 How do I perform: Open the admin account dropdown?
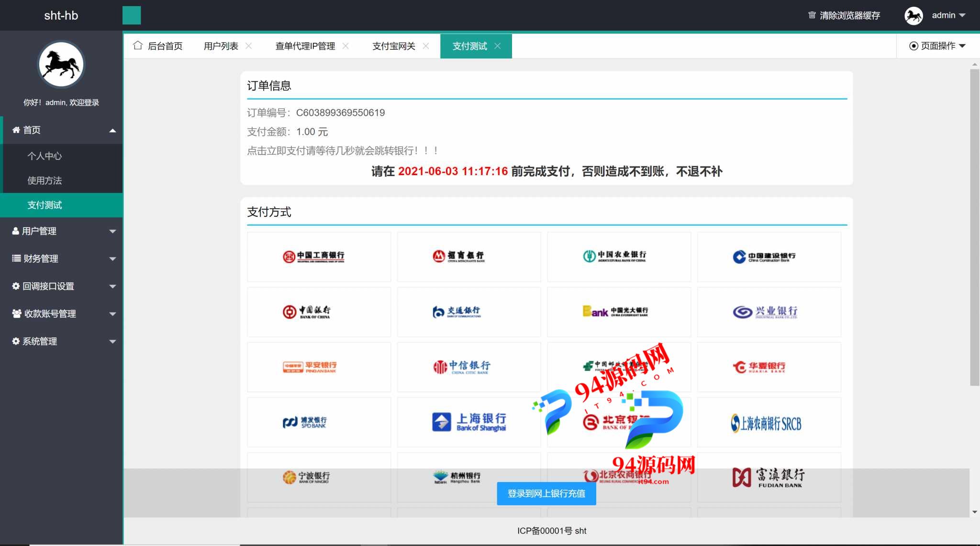click(948, 15)
